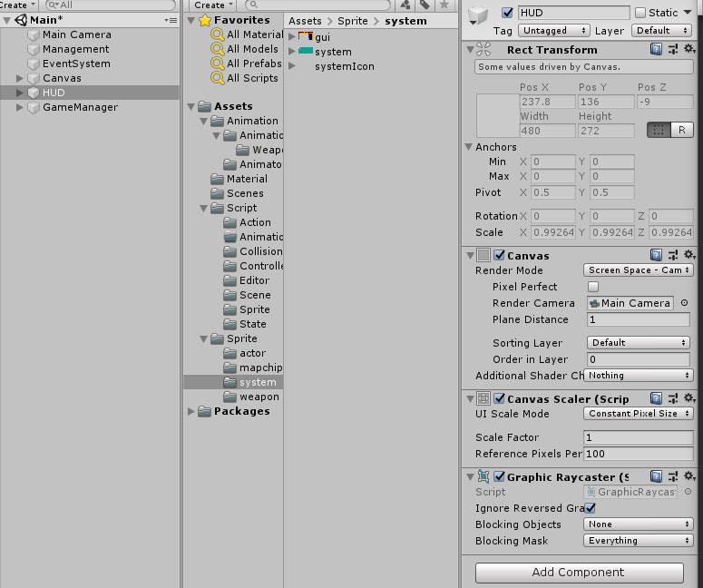Open Blocking Mask dropdown

point(639,541)
